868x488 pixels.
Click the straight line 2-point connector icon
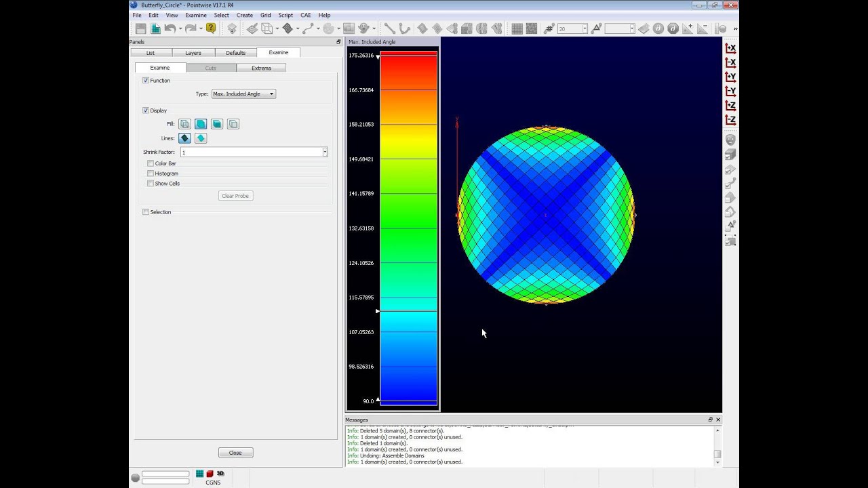tap(390, 28)
